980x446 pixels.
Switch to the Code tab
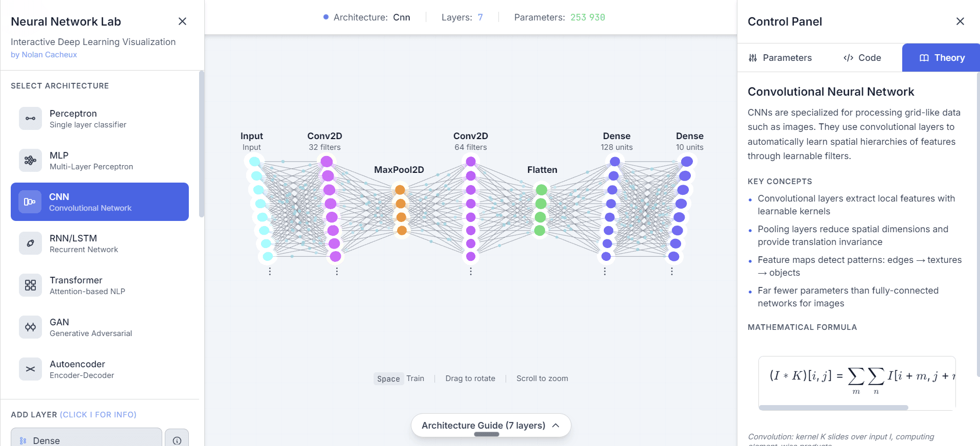point(862,58)
